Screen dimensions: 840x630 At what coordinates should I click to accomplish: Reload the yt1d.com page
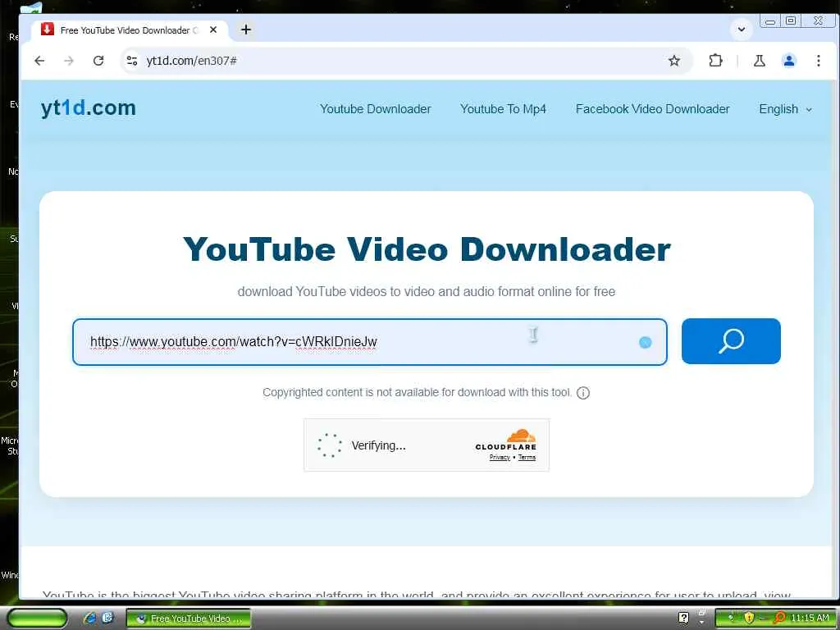coord(98,61)
